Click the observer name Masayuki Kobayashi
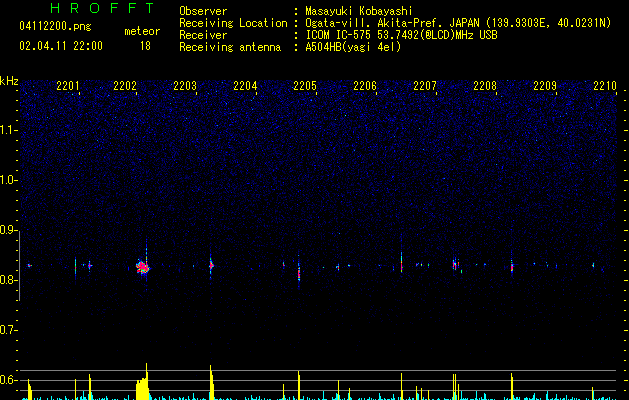 pyautogui.click(x=359, y=11)
